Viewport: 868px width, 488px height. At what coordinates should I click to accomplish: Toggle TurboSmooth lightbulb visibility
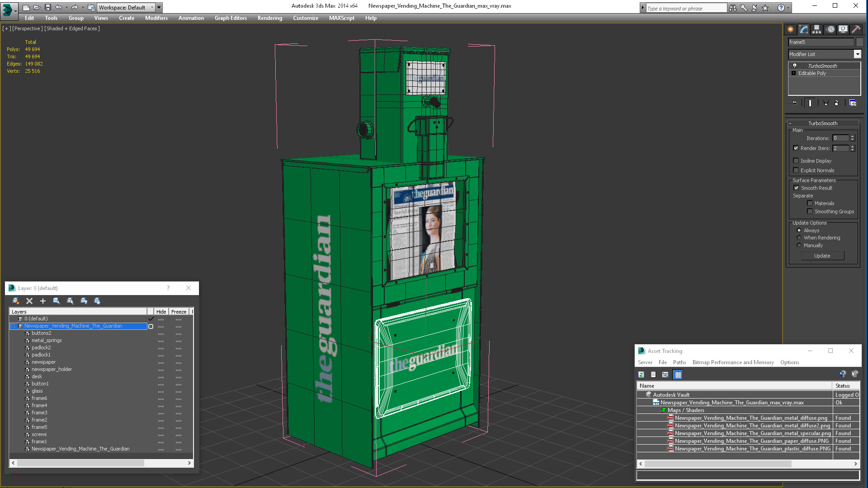point(795,66)
